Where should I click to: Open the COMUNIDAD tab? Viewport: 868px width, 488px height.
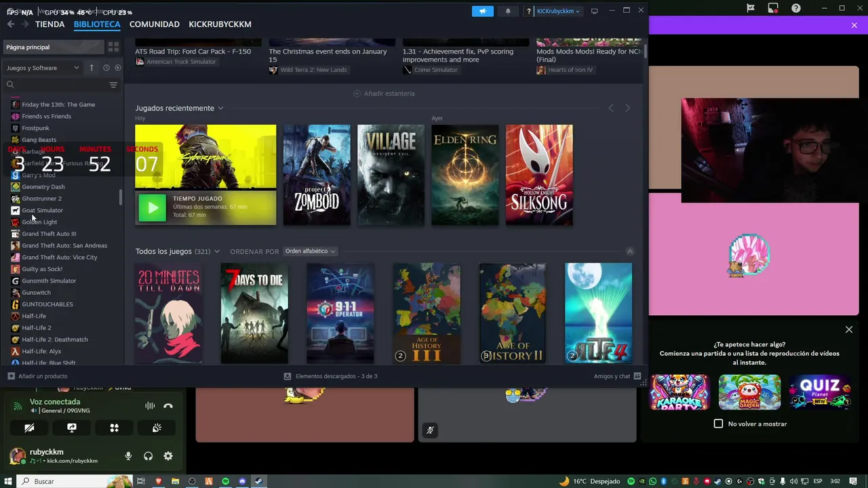[155, 24]
